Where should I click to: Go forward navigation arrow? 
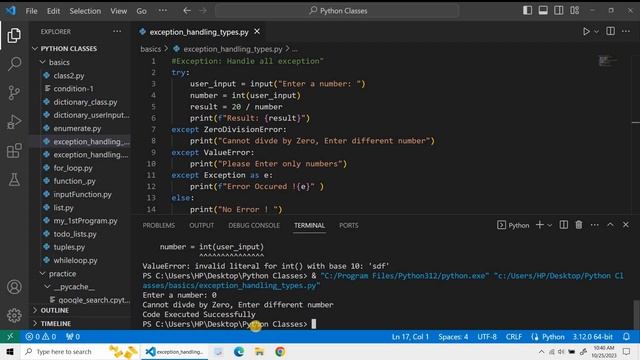pyautogui.click(x=203, y=11)
